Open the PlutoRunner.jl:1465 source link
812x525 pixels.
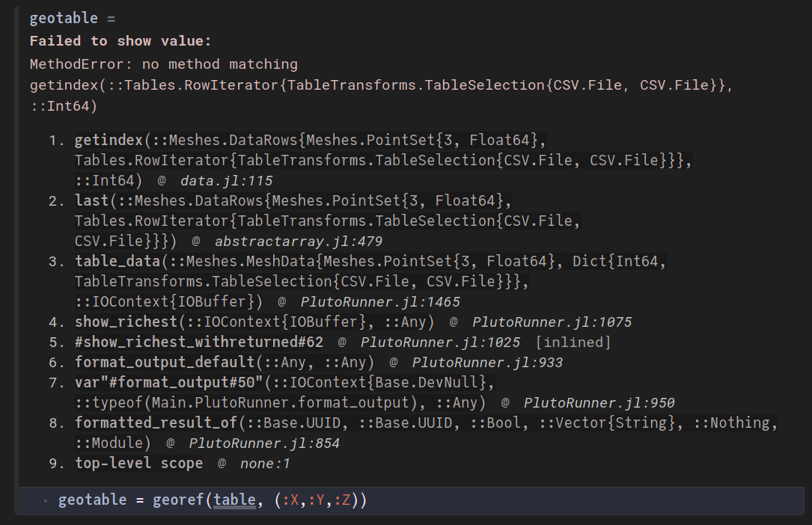point(380,302)
